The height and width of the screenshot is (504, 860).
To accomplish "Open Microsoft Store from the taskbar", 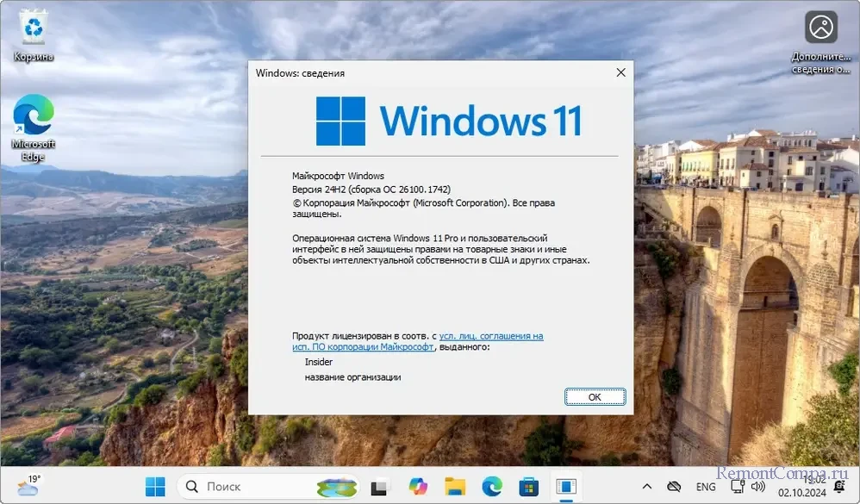I will click(x=529, y=487).
